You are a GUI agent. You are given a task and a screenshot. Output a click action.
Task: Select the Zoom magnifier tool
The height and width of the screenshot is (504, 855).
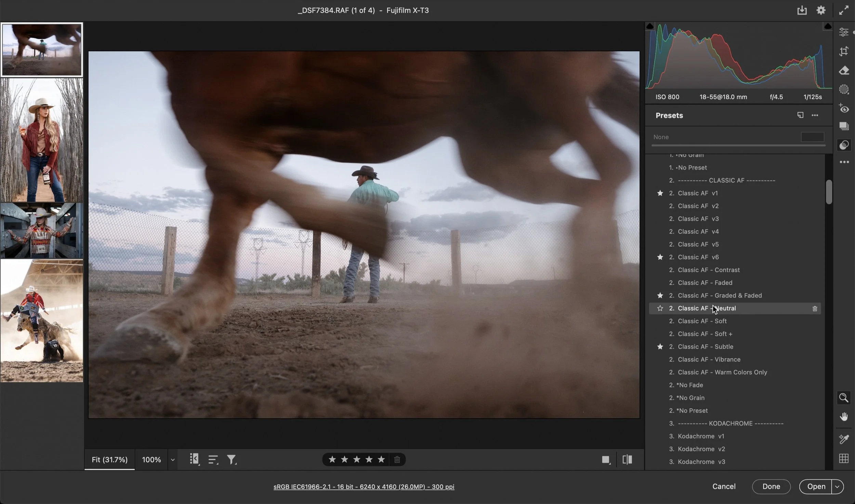point(844,398)
